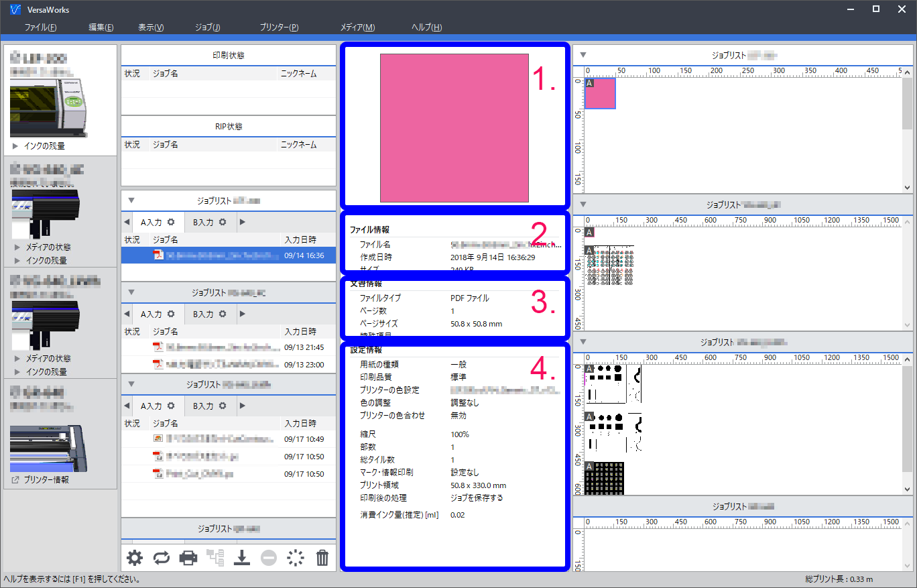Open the メディア(M) menu

(358, 27)
